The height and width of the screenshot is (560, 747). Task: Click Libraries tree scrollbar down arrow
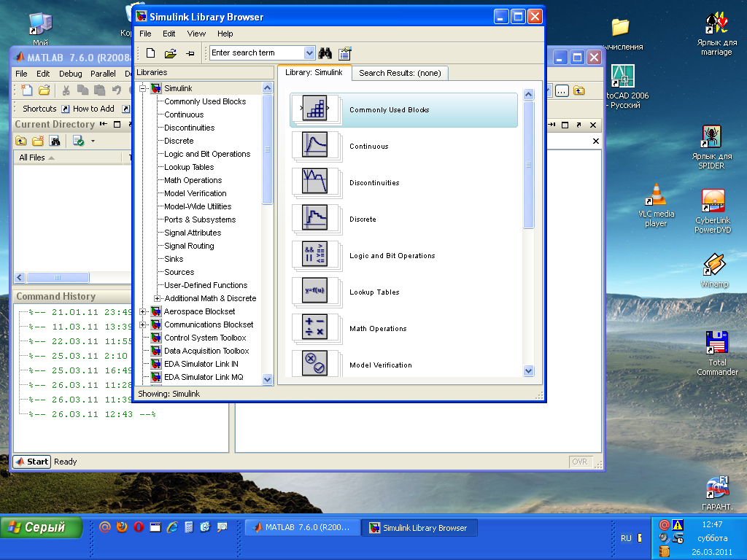tap(267, 379)
